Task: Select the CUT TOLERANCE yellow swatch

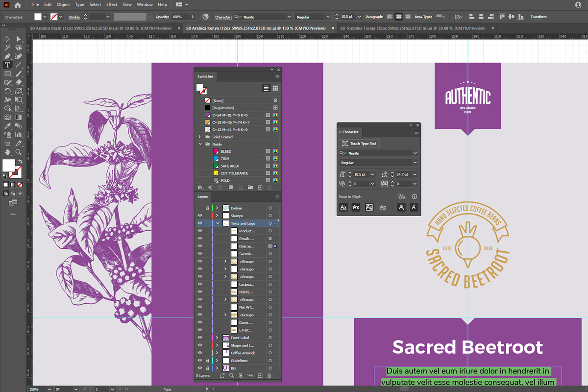Action: pyautogui.click(x=238, y=173)
